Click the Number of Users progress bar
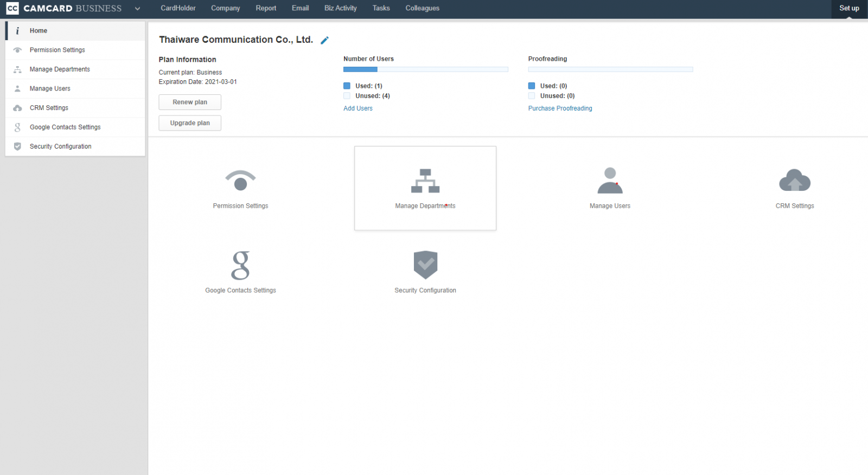 click(x=426, y=69)
